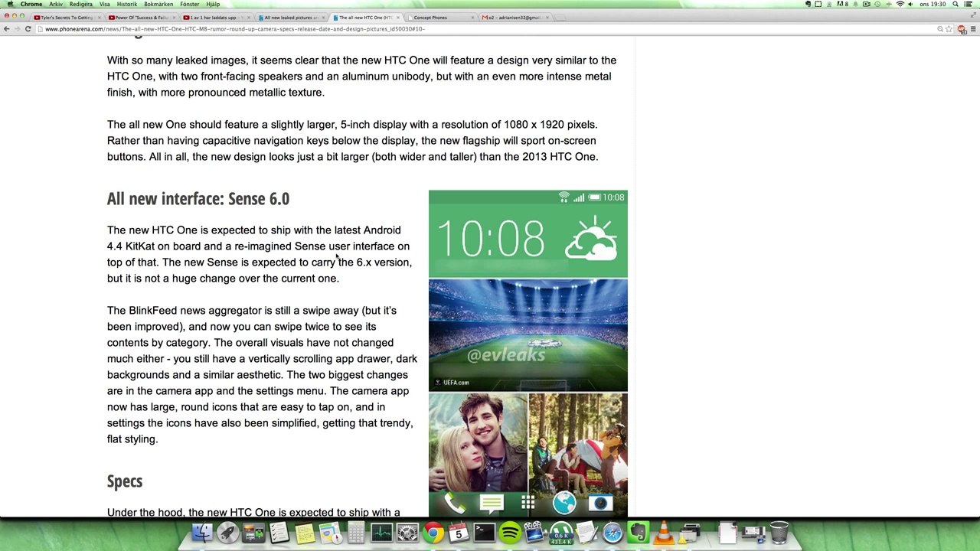Open Launchpad rocket icon in dock
The image size is (980, 551).
click(x=228, y=532)
